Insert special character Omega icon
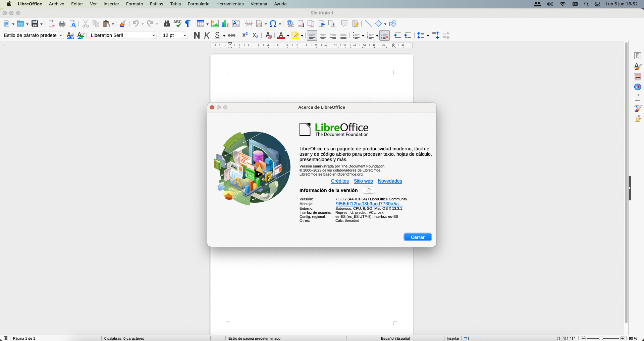Viewport: 644px width, 341px height. coord(273,23)
